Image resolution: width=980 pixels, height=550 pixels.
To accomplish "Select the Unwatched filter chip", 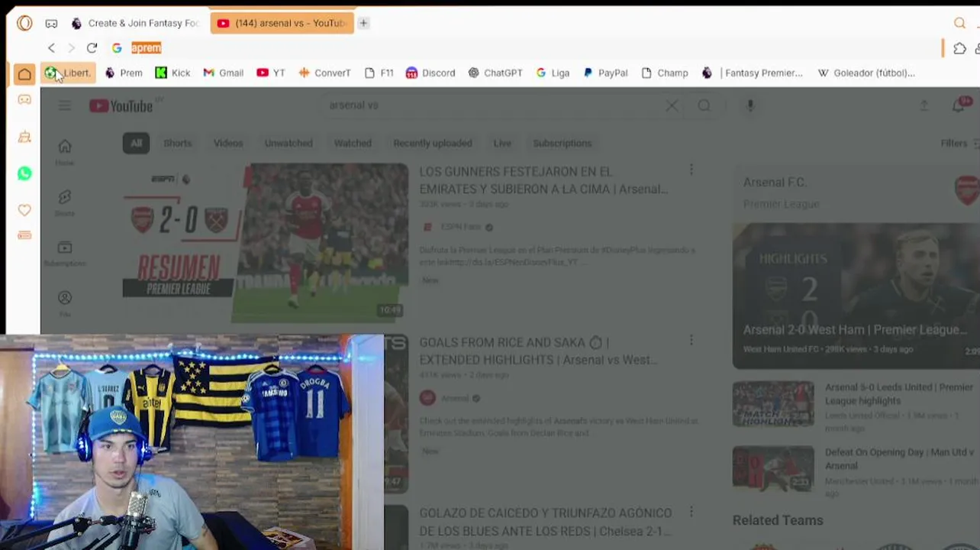I will click(x=289, y=143).
